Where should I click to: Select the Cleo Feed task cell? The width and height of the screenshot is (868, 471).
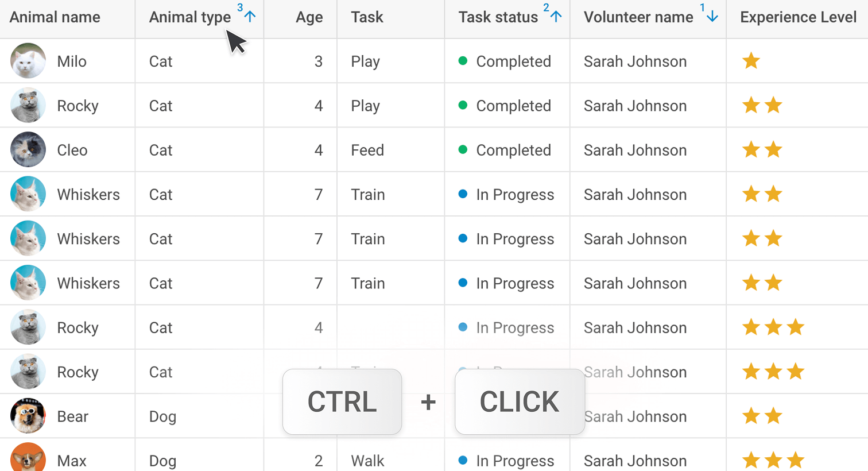point(390,150)
